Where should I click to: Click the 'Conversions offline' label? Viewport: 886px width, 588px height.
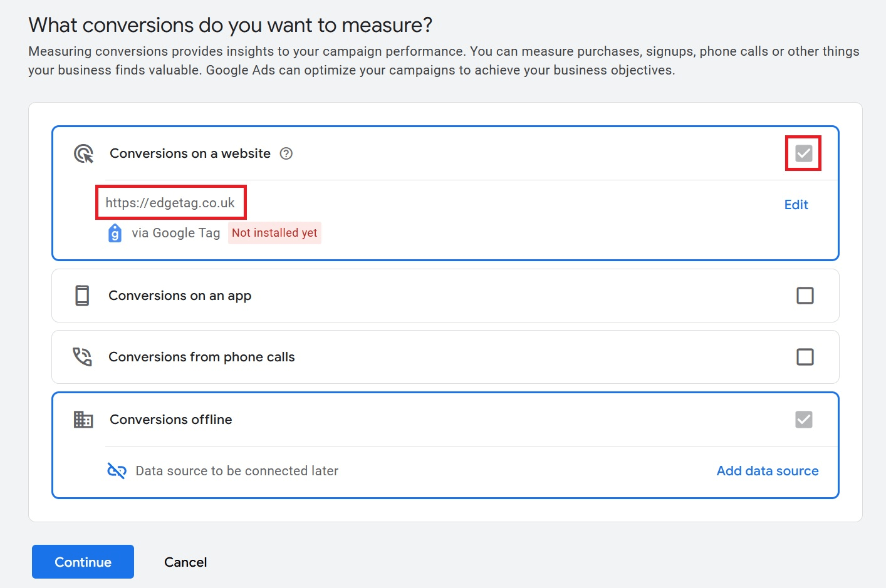171,420
